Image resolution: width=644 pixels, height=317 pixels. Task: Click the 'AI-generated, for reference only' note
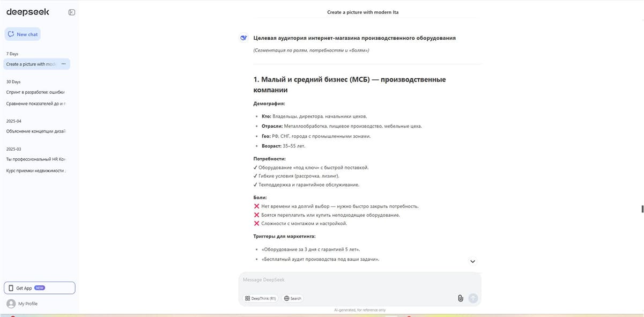[x=360, y=310]
